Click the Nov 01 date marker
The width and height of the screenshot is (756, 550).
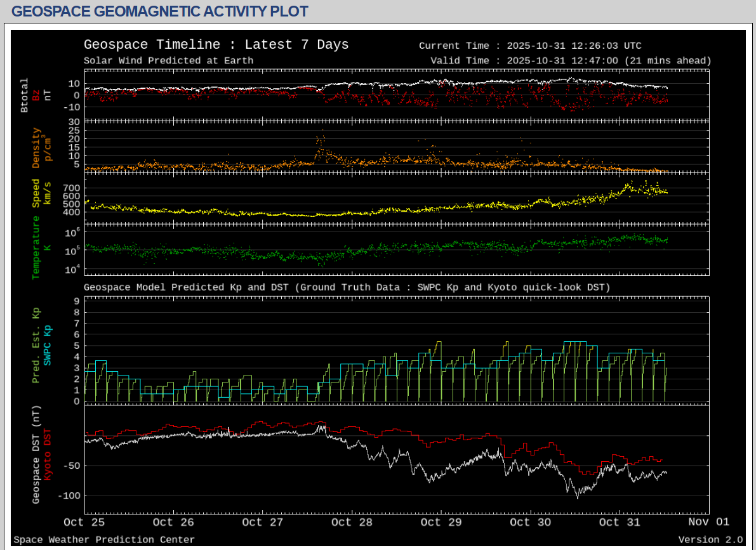pos(708,522)
